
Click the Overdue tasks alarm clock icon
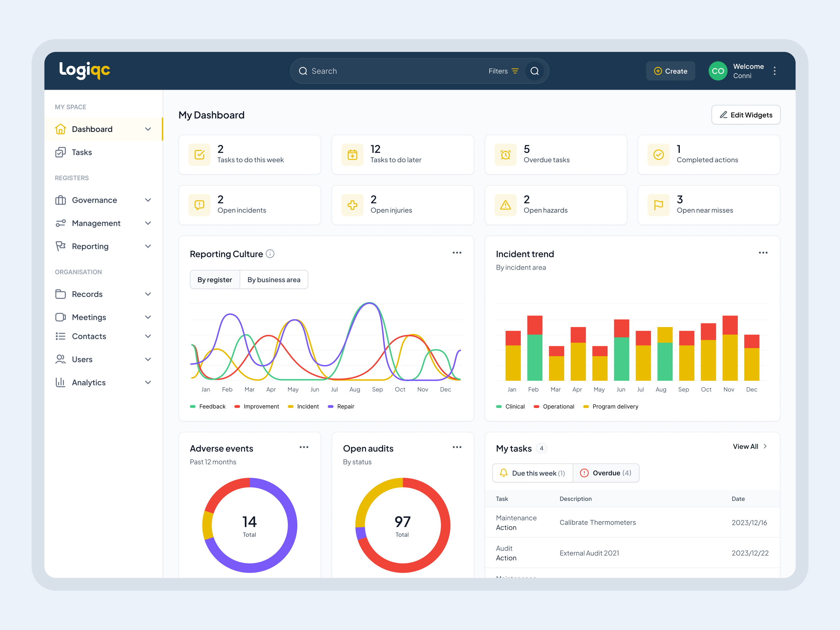coord(505,154)
